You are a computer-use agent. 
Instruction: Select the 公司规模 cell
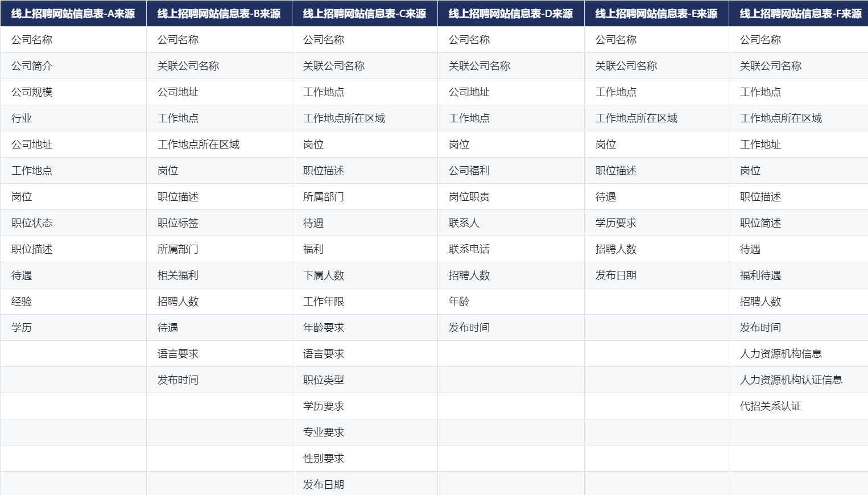click(x=73, y=92)
